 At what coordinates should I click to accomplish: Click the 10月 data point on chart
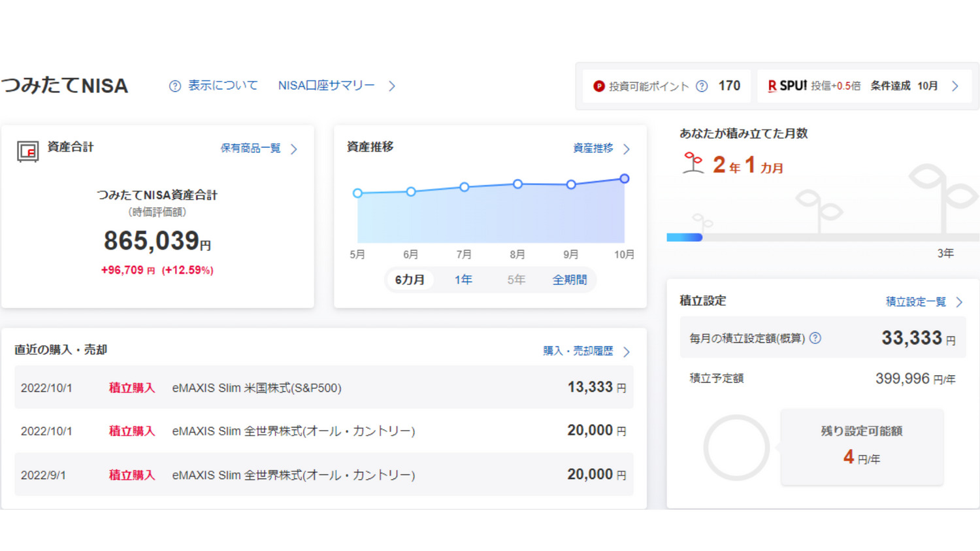(x=625, y=178)
